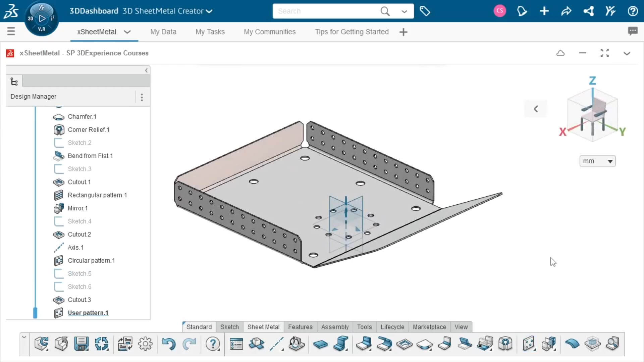
Task: Click the plus add icon in header
Action: 544,11
